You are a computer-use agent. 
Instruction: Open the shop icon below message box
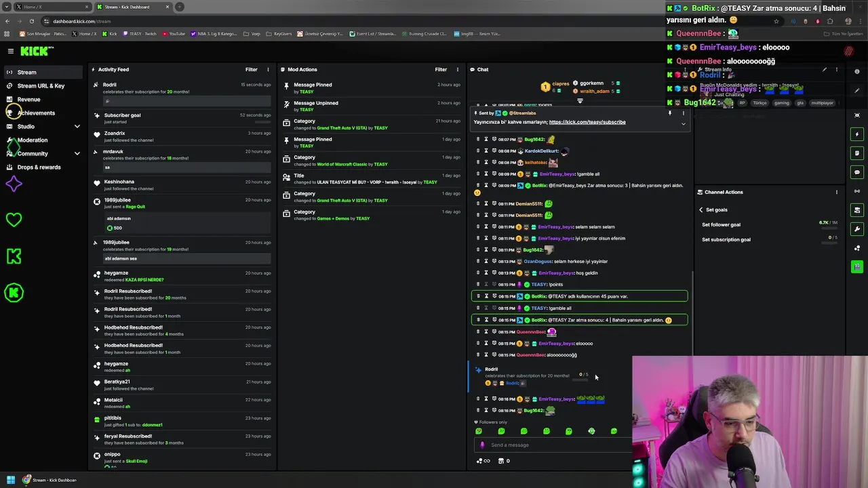(501, 461)
